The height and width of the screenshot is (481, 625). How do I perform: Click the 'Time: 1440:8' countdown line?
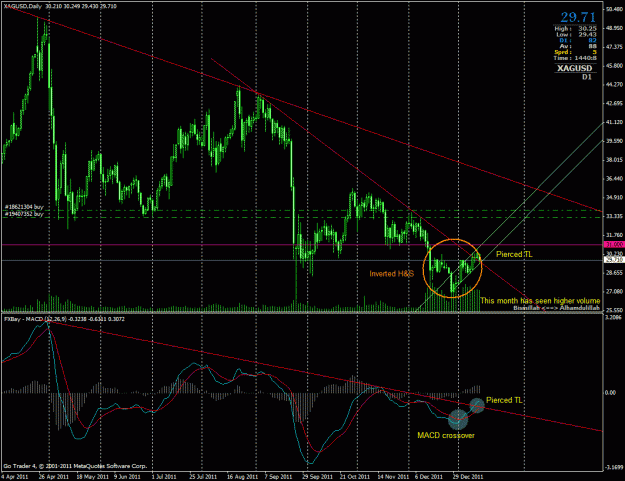point(575,58)
